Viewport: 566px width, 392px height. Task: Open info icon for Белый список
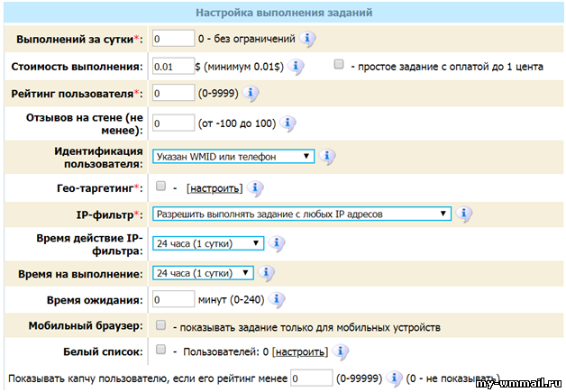pos(341,351)
